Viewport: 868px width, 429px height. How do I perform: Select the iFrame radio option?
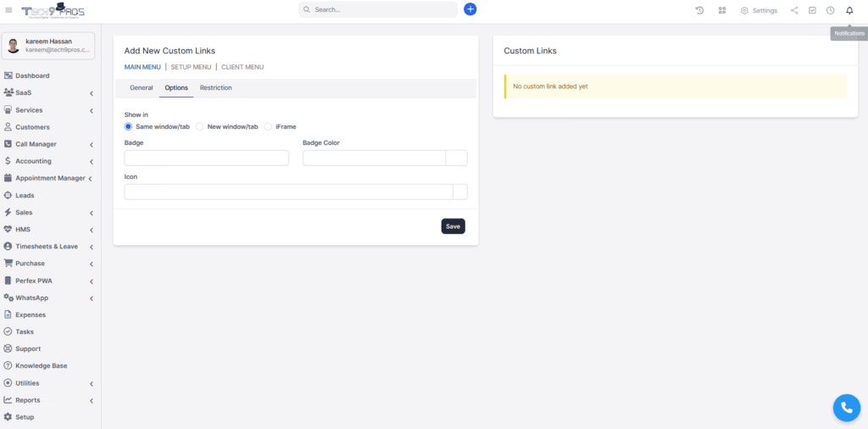click(268, 126)
